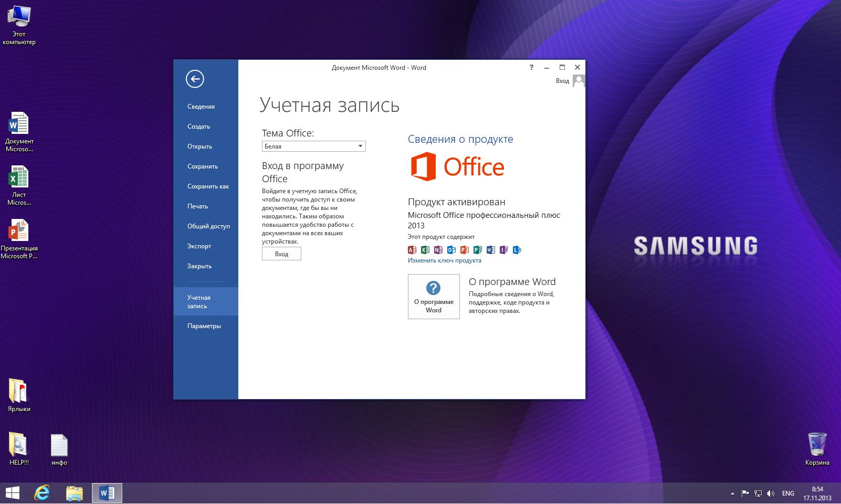The image size is (841, 504).
Task: Click the Access icon in product contents
Action: [412, 250]
